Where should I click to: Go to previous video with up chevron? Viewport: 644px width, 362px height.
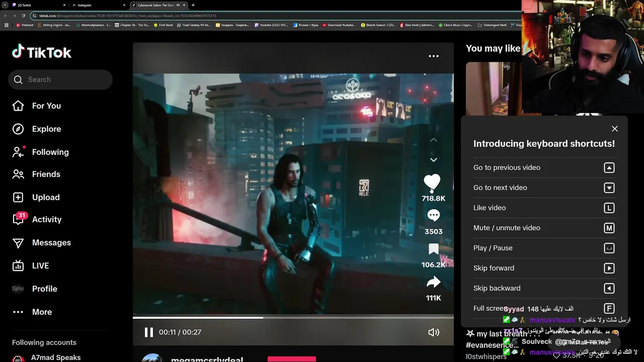[434, 140]
